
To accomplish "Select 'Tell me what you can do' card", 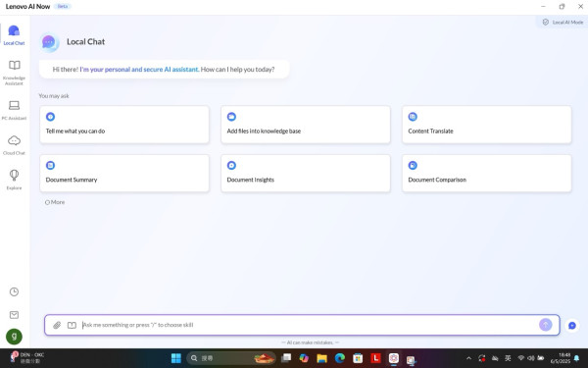I will pos(124,125).
